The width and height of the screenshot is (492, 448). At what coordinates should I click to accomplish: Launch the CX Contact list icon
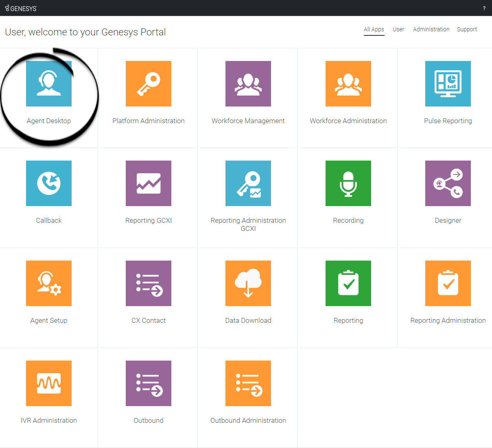[149, 283]
